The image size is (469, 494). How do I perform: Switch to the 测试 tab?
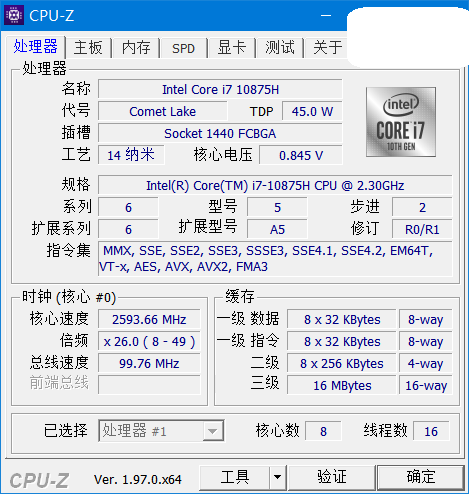[280, 47]
